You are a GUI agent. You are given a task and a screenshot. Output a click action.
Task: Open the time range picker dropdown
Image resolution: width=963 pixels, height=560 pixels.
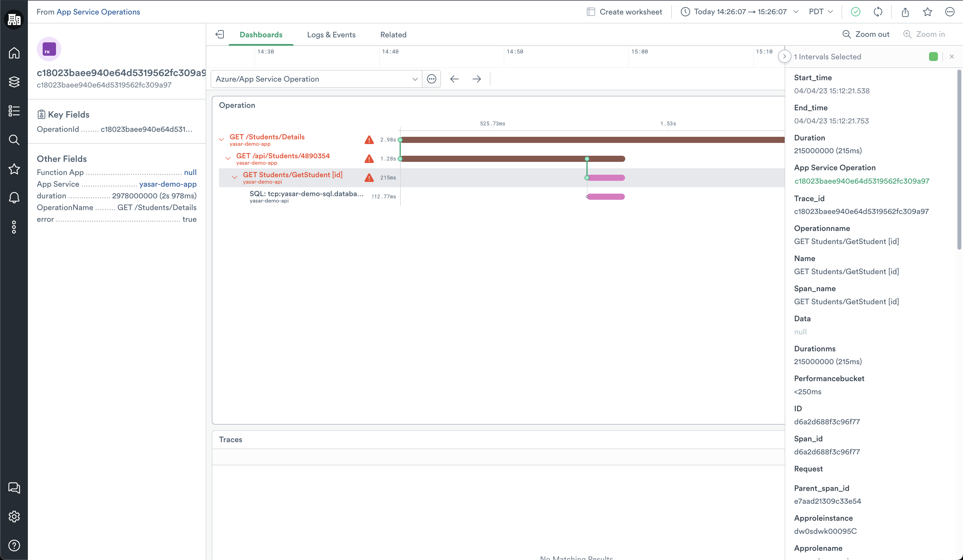point(740,12)
